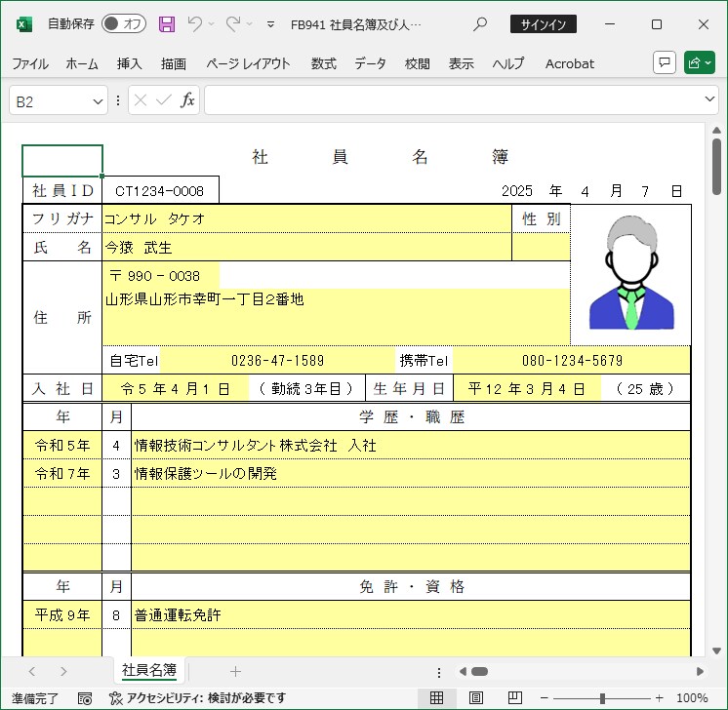Redo the last action

[x=233, y=23]
